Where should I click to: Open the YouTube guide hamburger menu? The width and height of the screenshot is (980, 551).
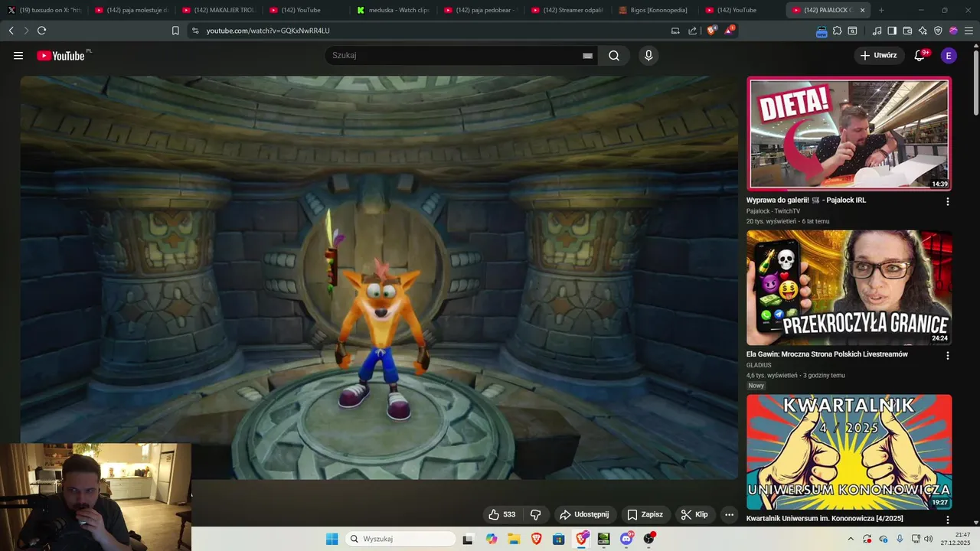tap(18, 55)
